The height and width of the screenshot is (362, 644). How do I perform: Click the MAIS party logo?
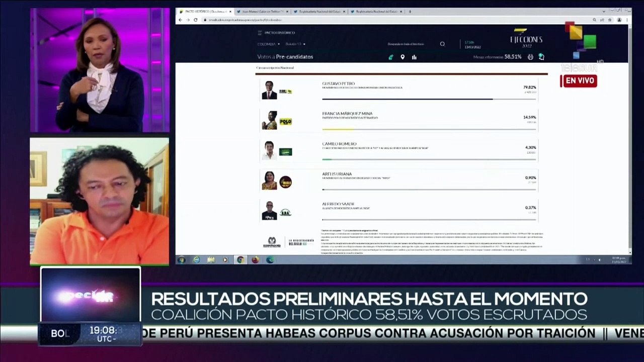tap(285, 182)
